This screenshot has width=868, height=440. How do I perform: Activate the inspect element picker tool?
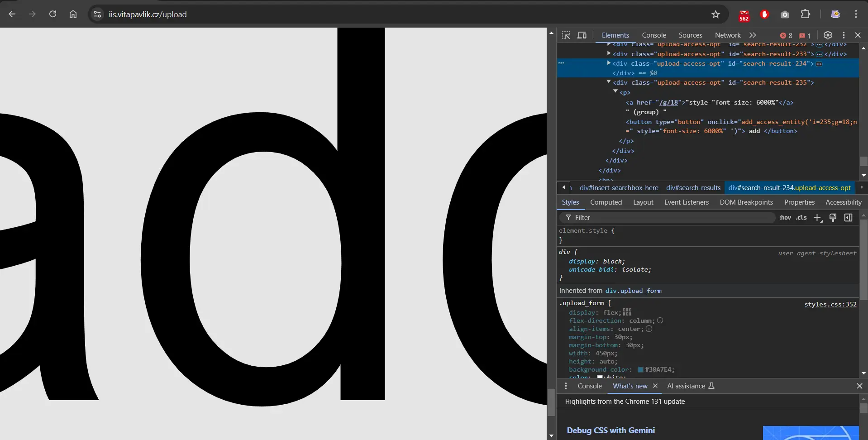coord(566,35)
